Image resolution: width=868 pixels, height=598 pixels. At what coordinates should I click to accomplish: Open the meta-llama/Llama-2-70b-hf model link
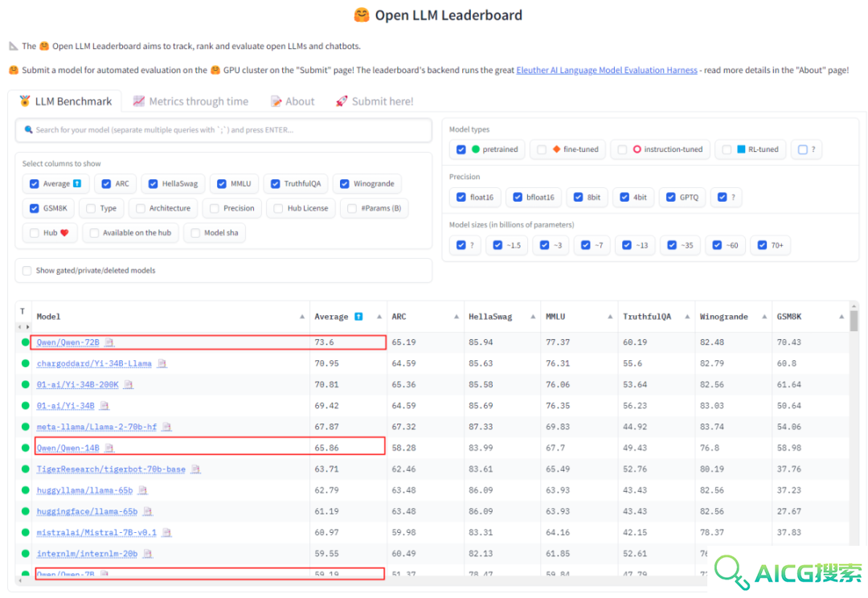click(x=97, y=427)
